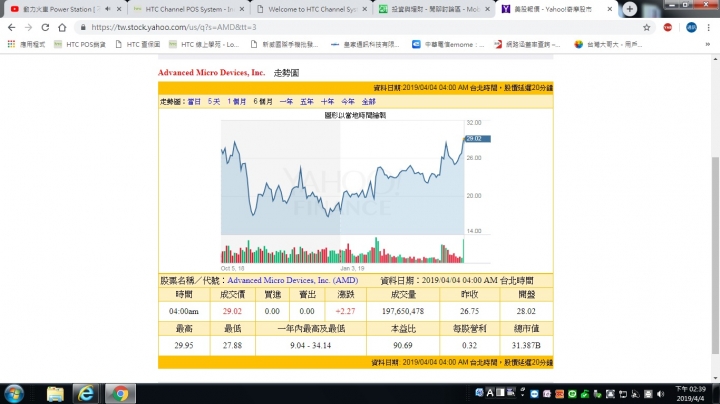
Task: Close the Yahoo stock tab
Action: coord(610,9)
